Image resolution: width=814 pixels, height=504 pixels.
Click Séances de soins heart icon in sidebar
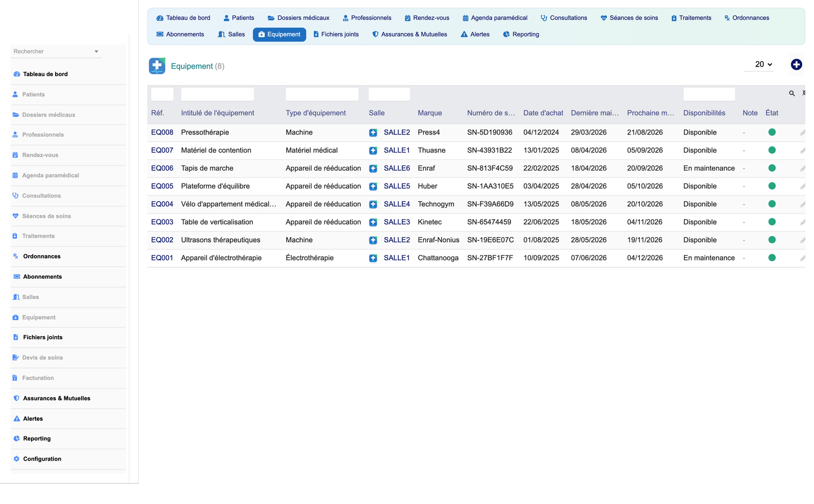pos(16,216)
